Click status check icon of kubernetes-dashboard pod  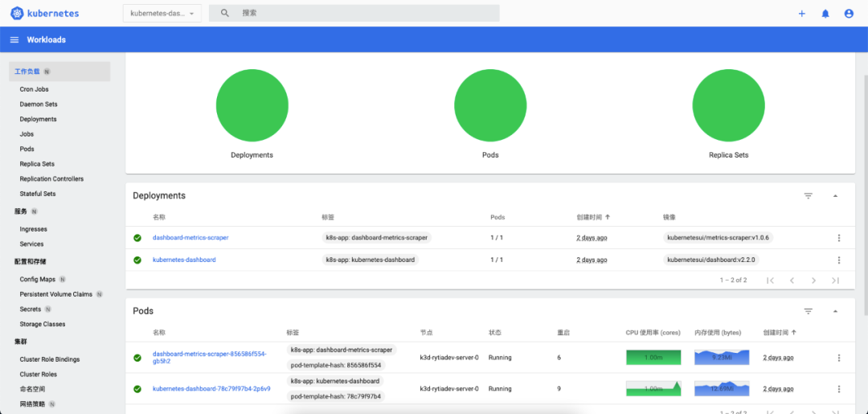point(137,389)
